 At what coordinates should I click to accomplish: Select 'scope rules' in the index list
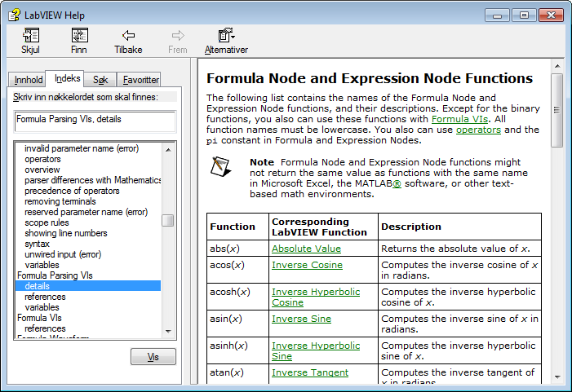coord(47,222)
